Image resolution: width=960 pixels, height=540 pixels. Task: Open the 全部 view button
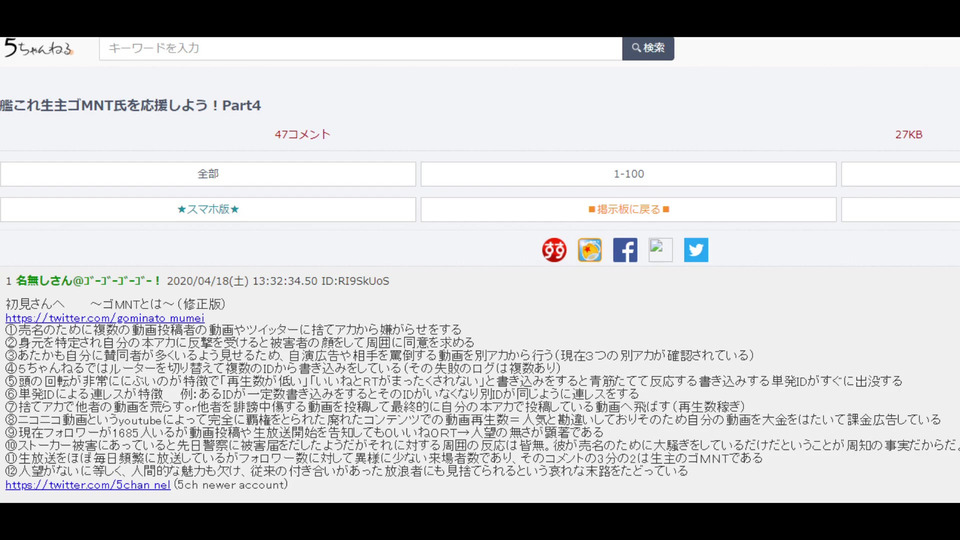[208, 174]
